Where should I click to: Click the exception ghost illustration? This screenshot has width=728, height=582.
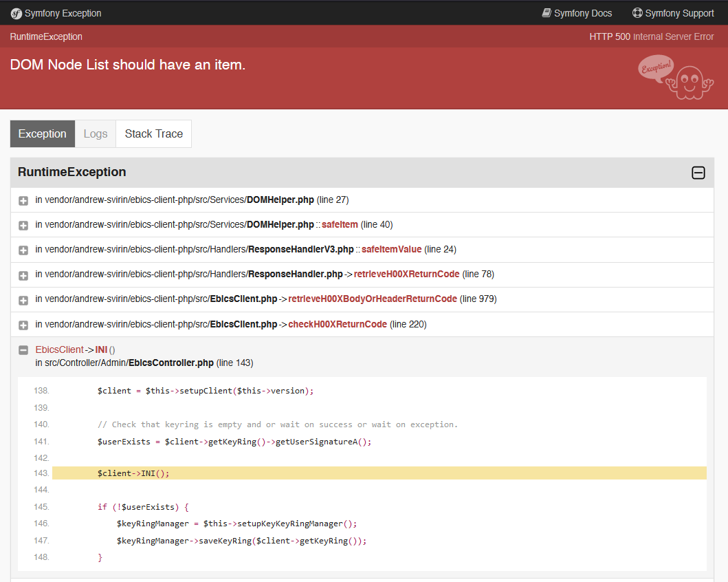tap(676, 76)
